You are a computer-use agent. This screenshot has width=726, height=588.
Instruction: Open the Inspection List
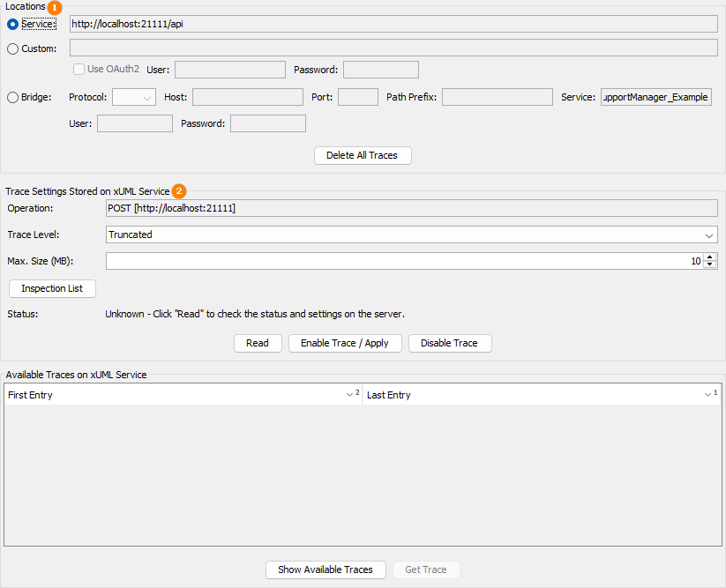[52, 288]
